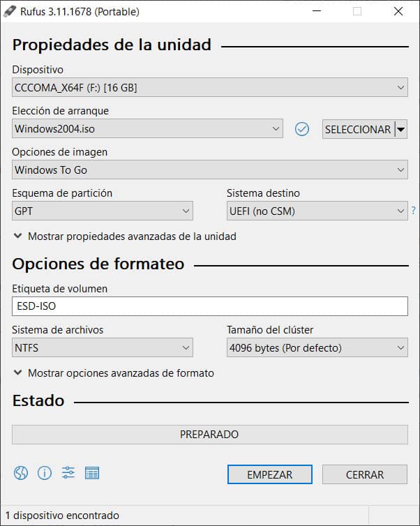420x526 pixels.
Task: Open Sistema de archivos NTFS dropdown
Action: (x=103, y=347)
